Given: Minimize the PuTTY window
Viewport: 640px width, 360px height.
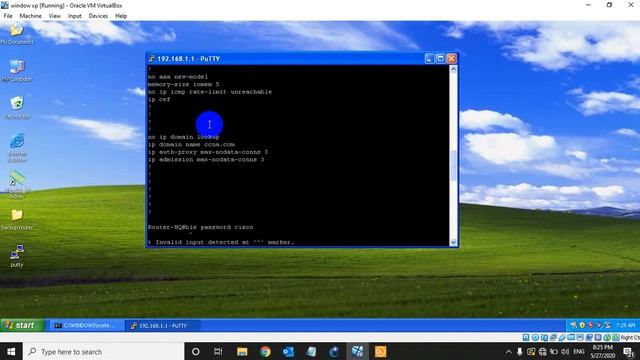Looking at the screenshot, I should pos(429,59).
